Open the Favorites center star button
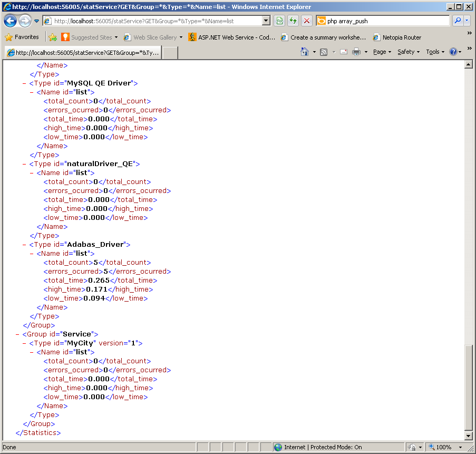Image resolution: width=476 pixels, height=454 pixels. pos(22,37)
